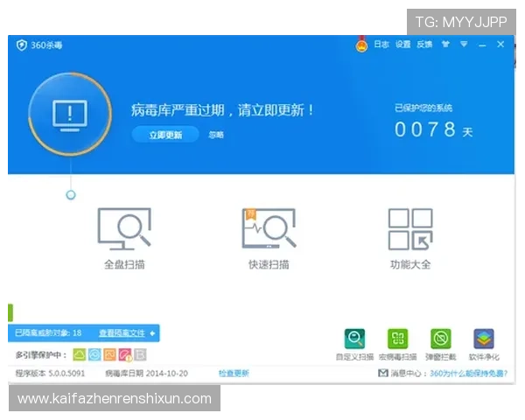The height and width of the screenshot is (420, 525).
Task: Click 全盘扫描 label text
Action: coord(124,264)
